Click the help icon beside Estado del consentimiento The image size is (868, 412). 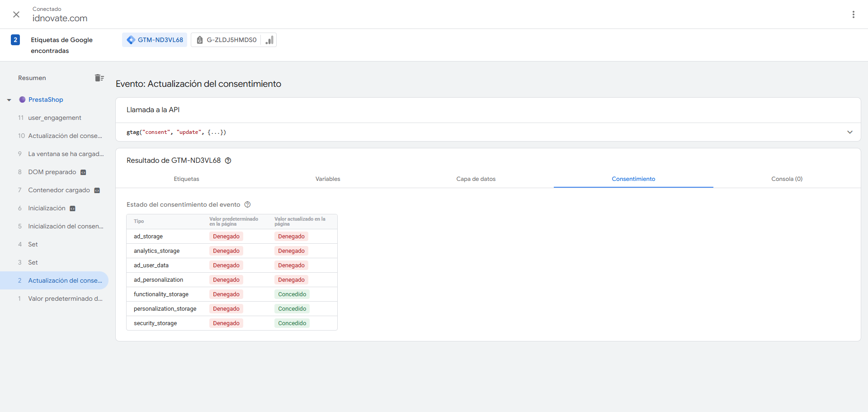click(247, 204)
